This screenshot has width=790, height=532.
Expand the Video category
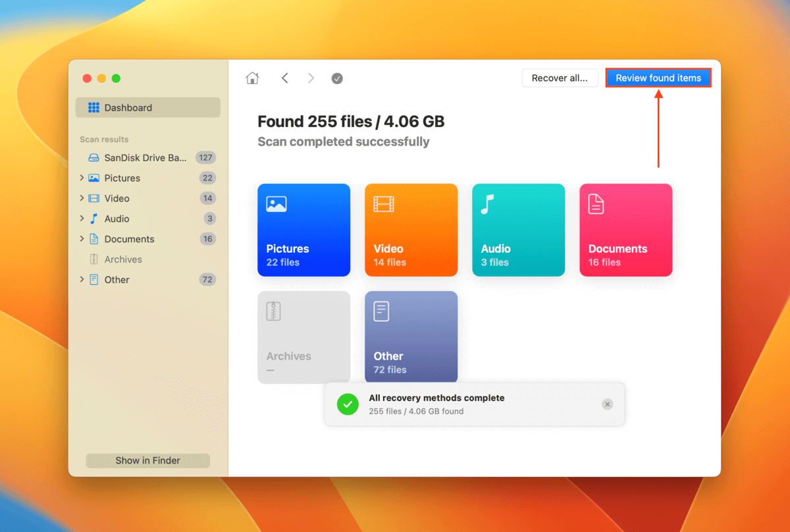point(82,198)
